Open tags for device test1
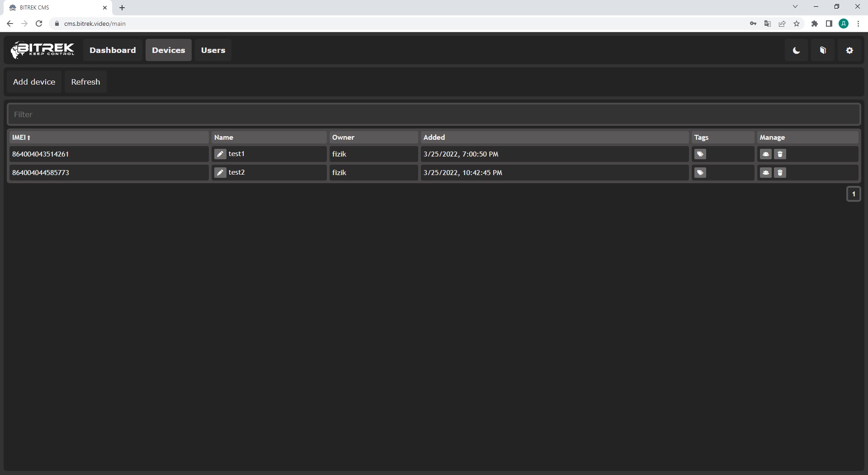Image resolution: width=868 pixels, height=475 pixels. 700,154
